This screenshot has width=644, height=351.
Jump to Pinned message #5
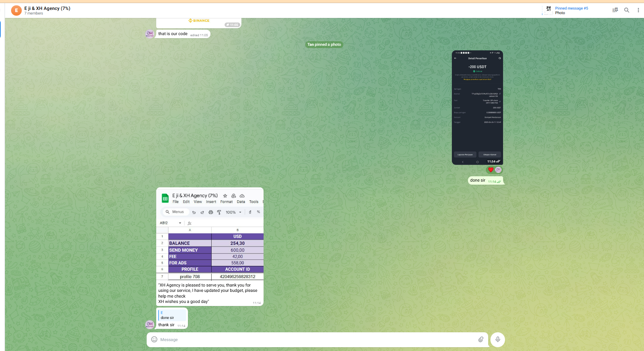click(571, 8)
